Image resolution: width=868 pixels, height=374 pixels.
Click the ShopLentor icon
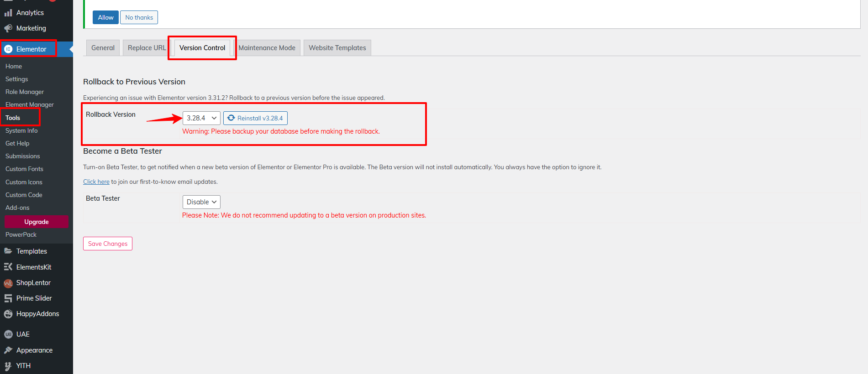coord(8,283)
